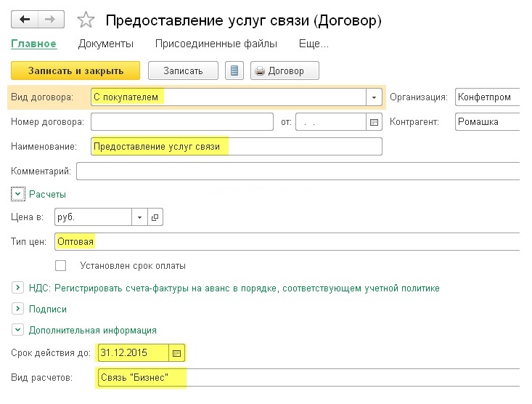The image size is (532, 404).
Task: Click the Цена в field showing руб.
Action: coord(94,217)
